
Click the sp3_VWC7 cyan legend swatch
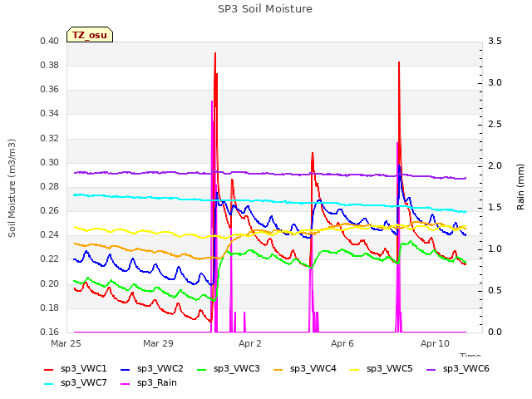[x=49, y=384]
